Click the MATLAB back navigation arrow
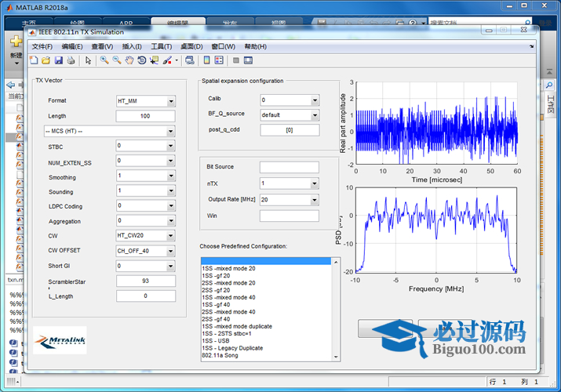The height and width of the screenshot is (392, 561). tap(11, 85)
